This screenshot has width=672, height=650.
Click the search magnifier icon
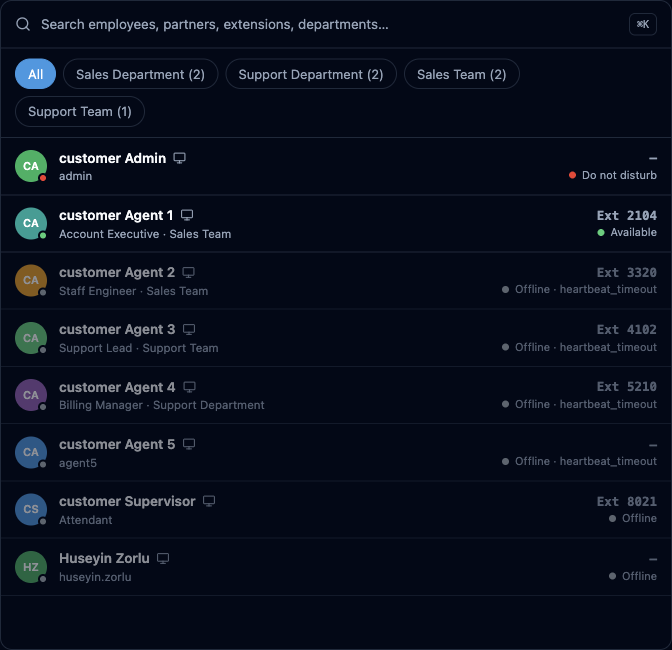(23, 24)
